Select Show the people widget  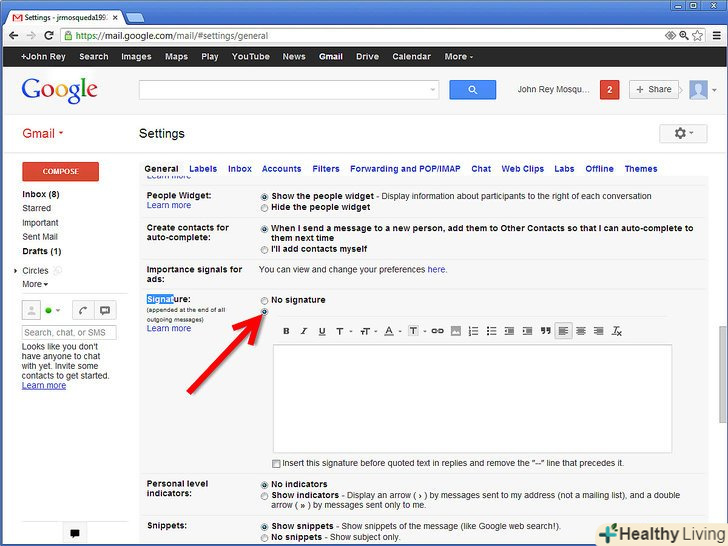pos(264,197)
